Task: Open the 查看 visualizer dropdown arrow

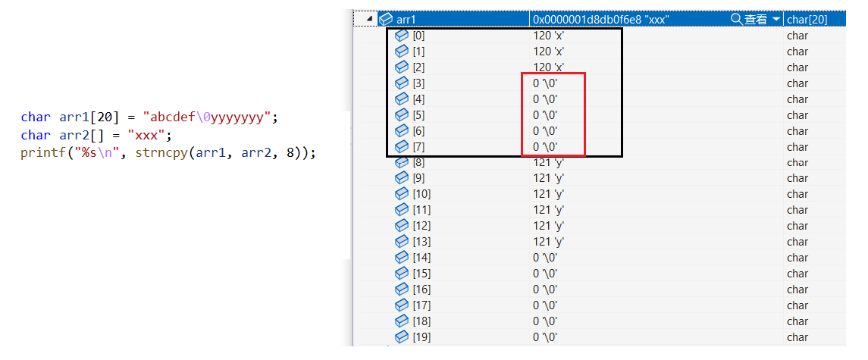Action: 776,20
